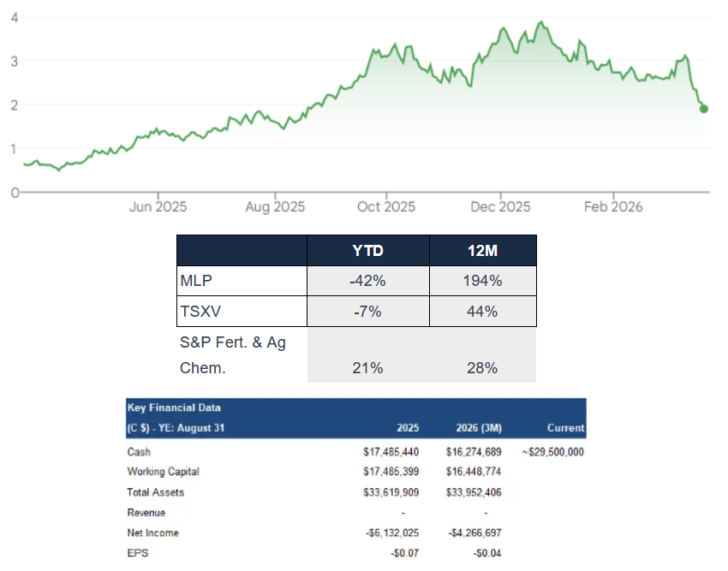Click the Feb 2026 axis label
The height and width of the screenshot is (571, 728).
click(x=614, y=206)
